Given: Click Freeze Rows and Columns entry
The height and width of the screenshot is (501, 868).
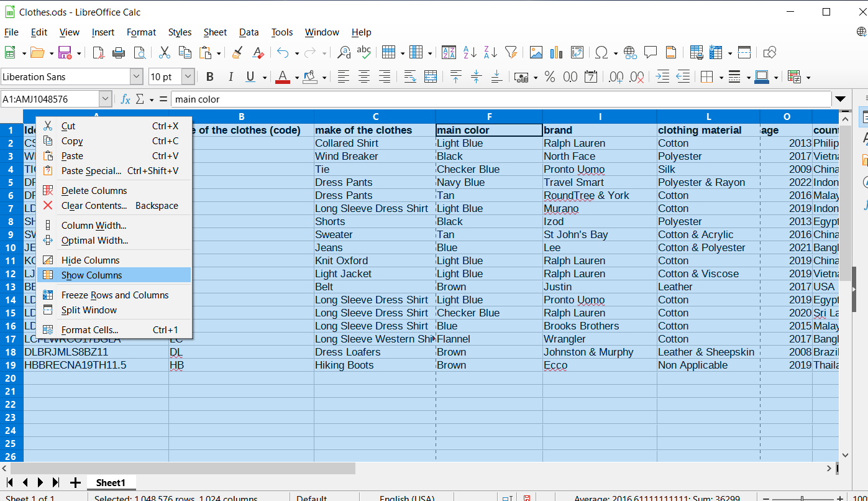Looking at the screenshot, I should [114, 295].
